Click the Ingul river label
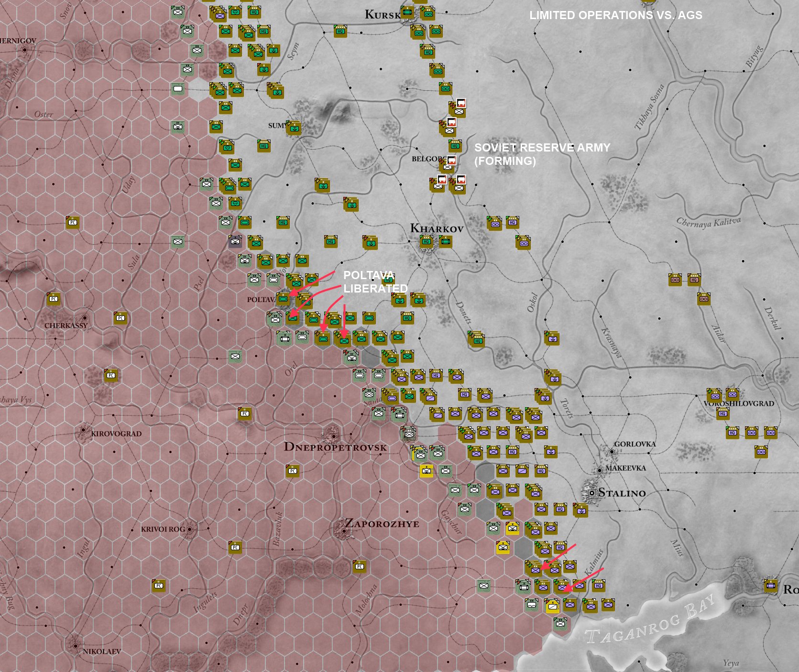This screenshot has width=799, height=672. [83, 547]
